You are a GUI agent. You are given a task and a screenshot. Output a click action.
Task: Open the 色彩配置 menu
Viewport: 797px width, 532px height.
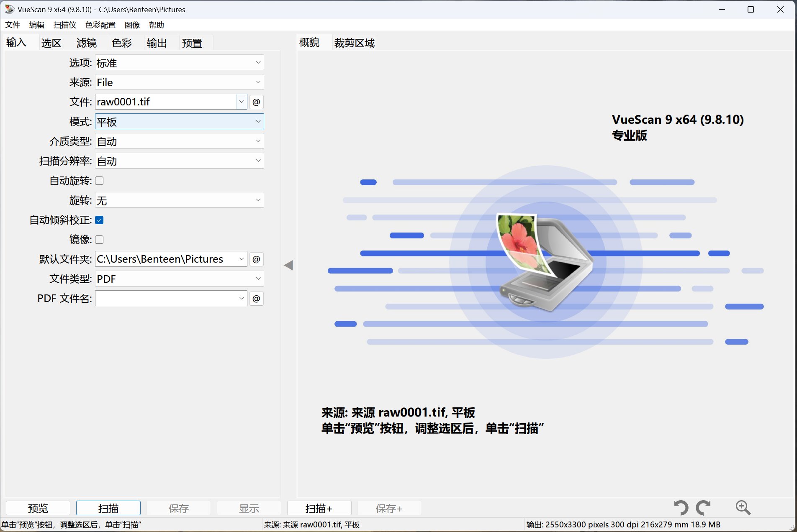point(100,25)
